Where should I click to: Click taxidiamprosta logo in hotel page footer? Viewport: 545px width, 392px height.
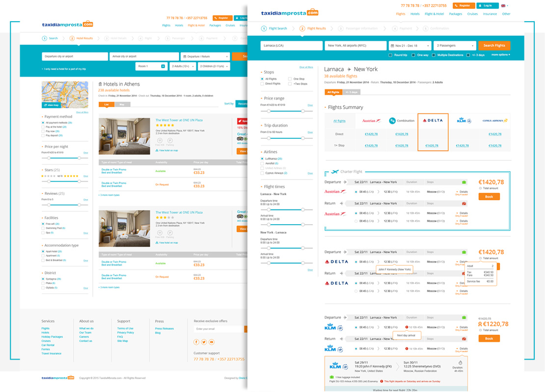pyautogui.click(x=58, y=378)
